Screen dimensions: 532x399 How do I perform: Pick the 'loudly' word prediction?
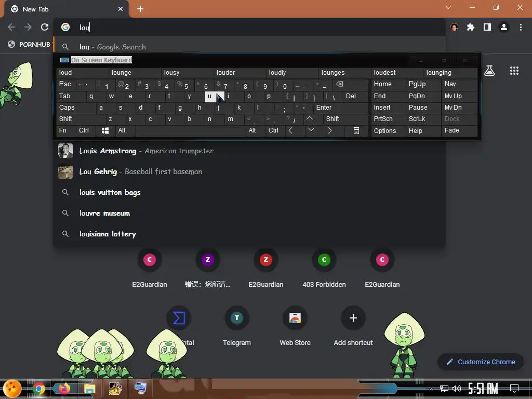(292, 73)
